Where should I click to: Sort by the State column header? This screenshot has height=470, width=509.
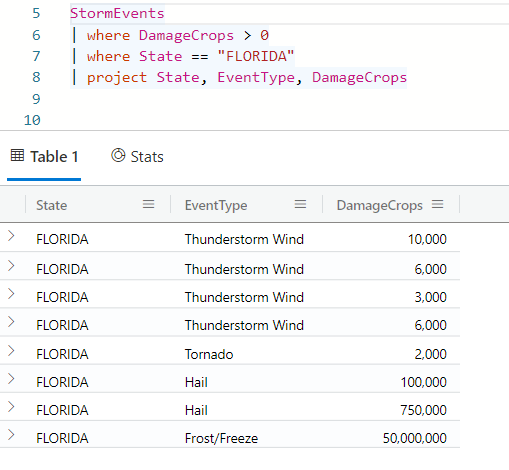pos(52,205)
